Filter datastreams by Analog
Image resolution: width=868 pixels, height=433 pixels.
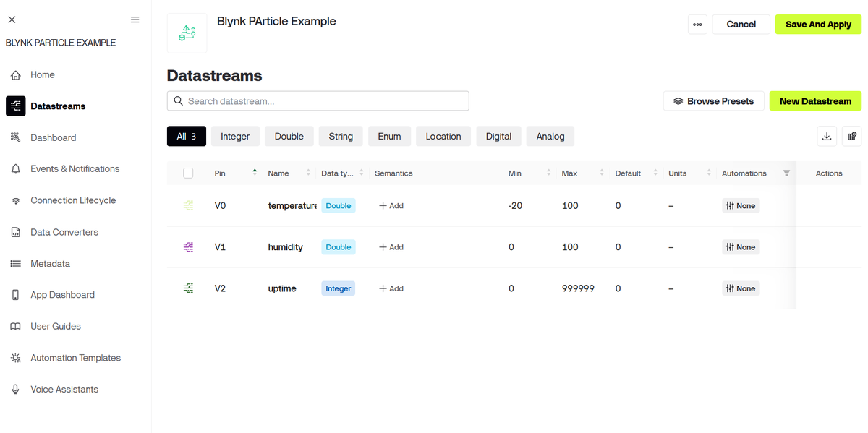pyautogui.click(x=550, y=137)
